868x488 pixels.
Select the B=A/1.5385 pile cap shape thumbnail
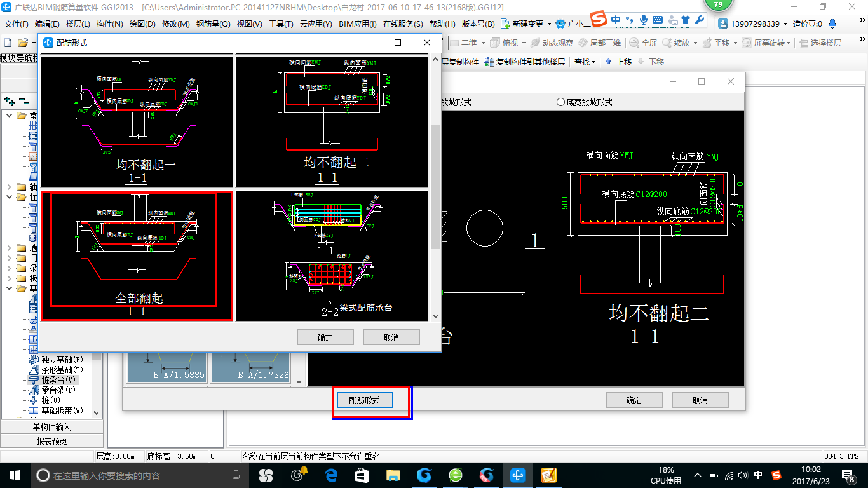(167, 367)
